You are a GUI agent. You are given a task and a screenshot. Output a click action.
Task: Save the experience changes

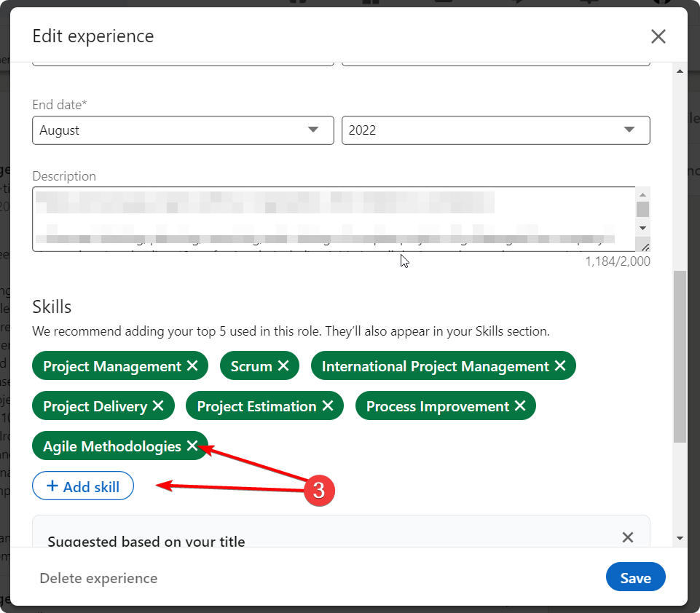[x=635, y=578]
